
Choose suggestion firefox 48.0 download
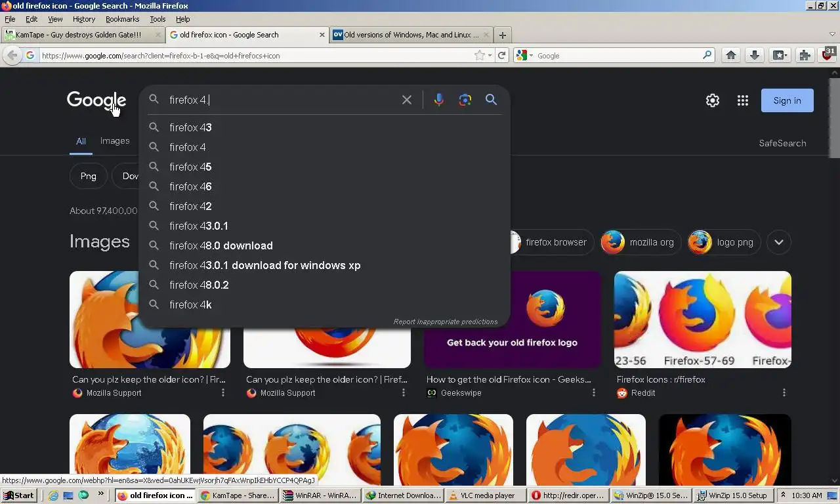(324, 245)
